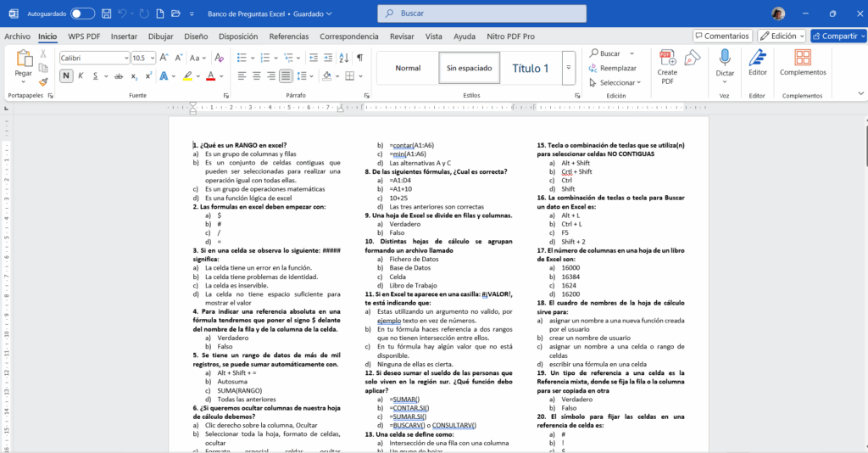868x453 pixels.
Task: Click the Create PDF icon
Action: (667, 58)
